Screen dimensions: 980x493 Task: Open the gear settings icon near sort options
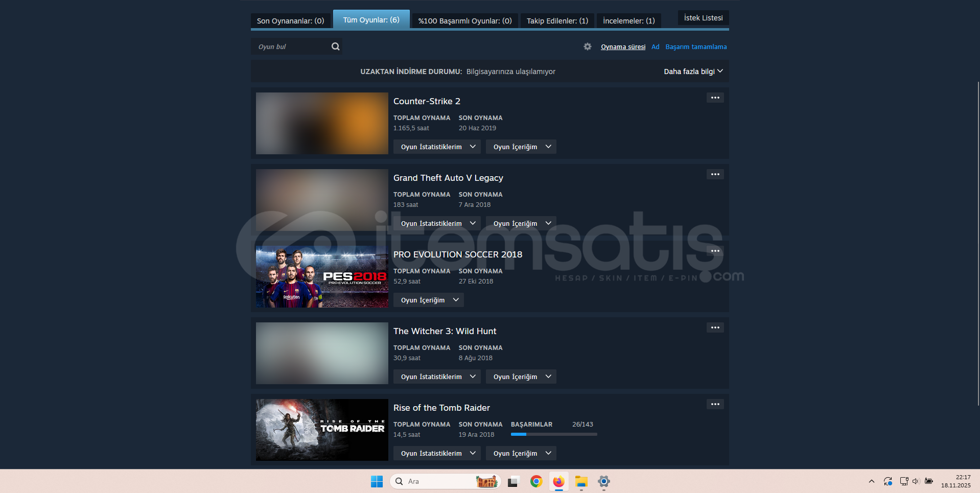[x=588, y=46]
